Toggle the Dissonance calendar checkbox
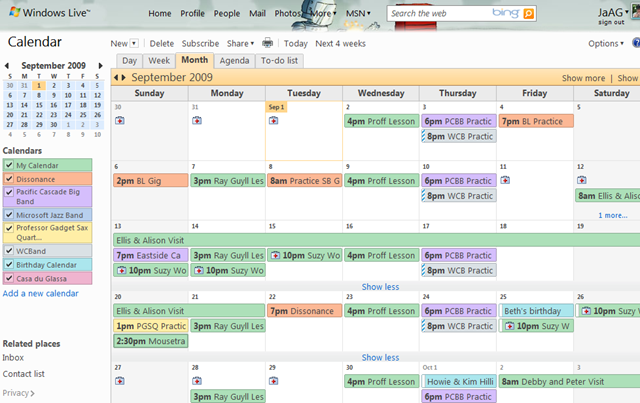640x403 pixels. click(x=9, y=179)
